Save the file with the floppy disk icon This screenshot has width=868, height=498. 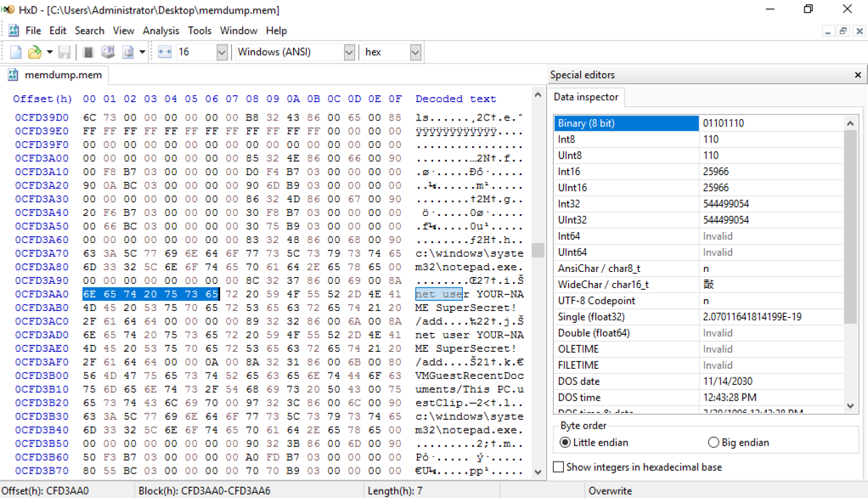65,52
